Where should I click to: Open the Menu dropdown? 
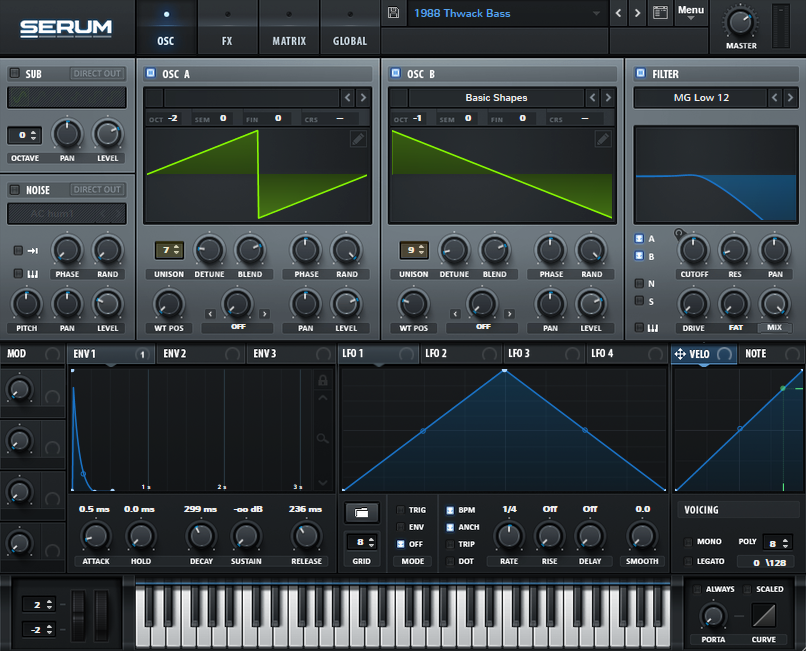tap(690, 12)
